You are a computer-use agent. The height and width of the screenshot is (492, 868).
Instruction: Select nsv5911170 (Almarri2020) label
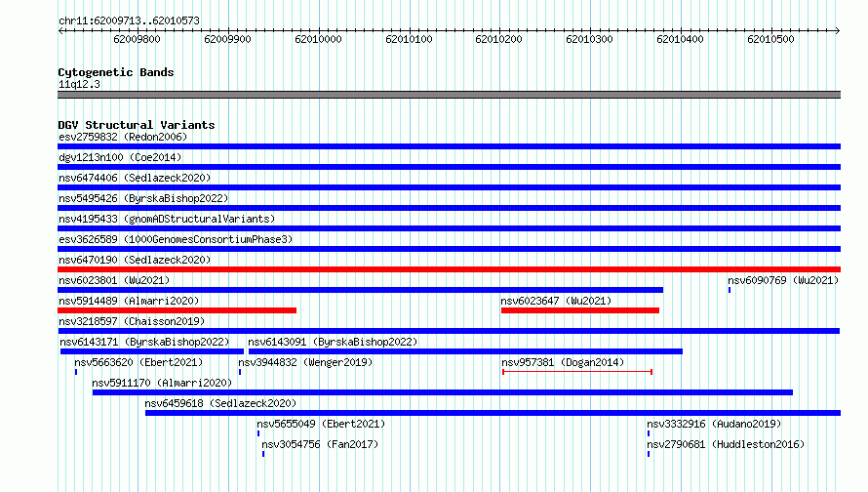tap(162, 383)
